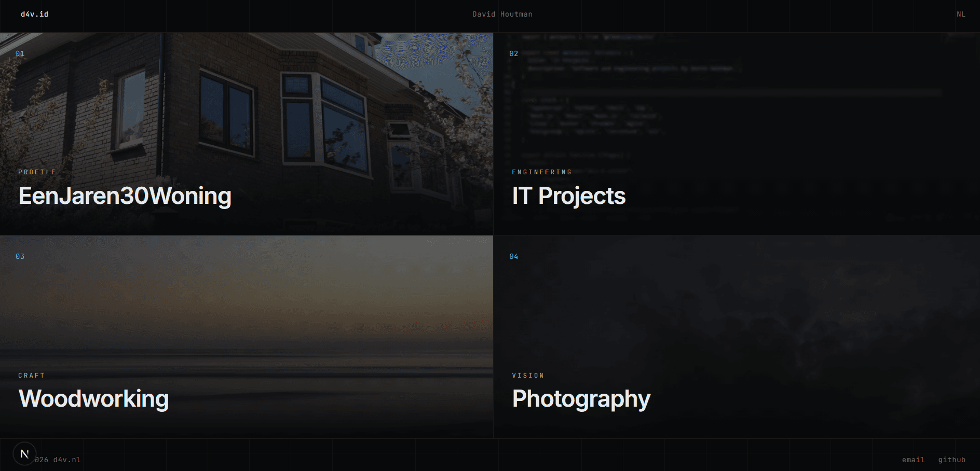Open the EenJaren30Woning profile card

coord(247,134)
